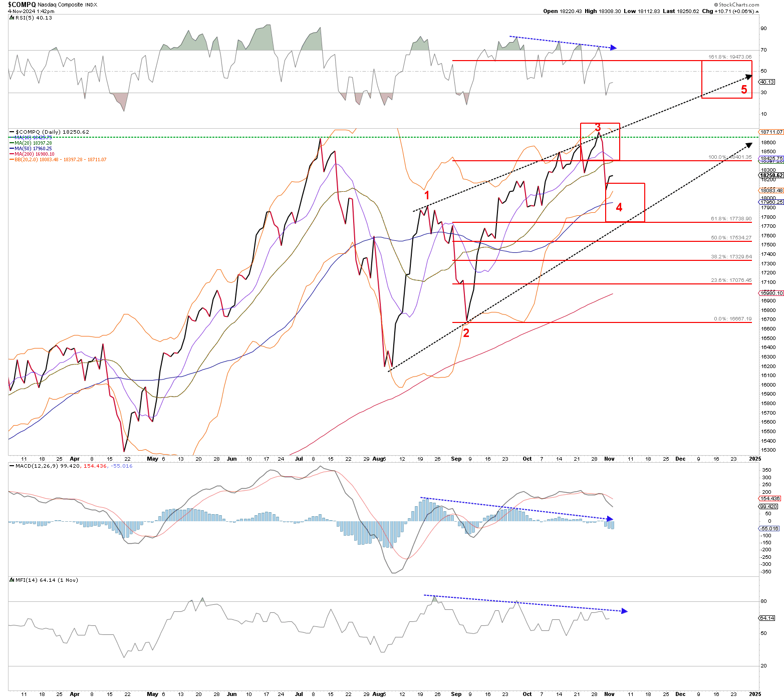Click the 'Nasdaq Composite INDX' name text

click(x=68, y=5)
